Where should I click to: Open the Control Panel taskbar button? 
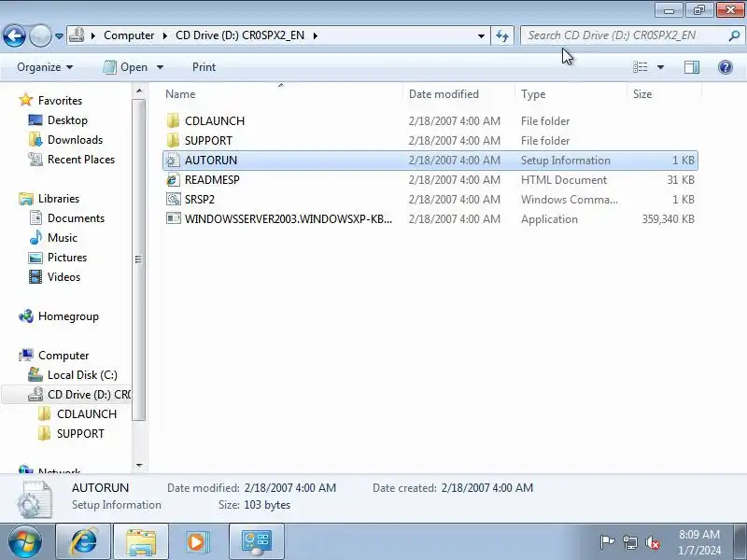point(257,541)
